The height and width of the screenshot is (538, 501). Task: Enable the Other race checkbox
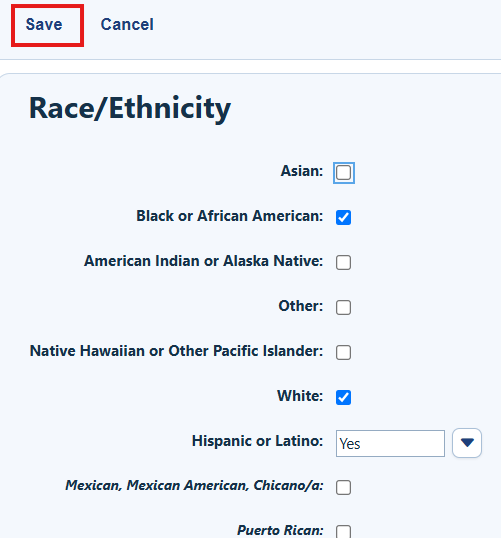[x=343, y=307]
